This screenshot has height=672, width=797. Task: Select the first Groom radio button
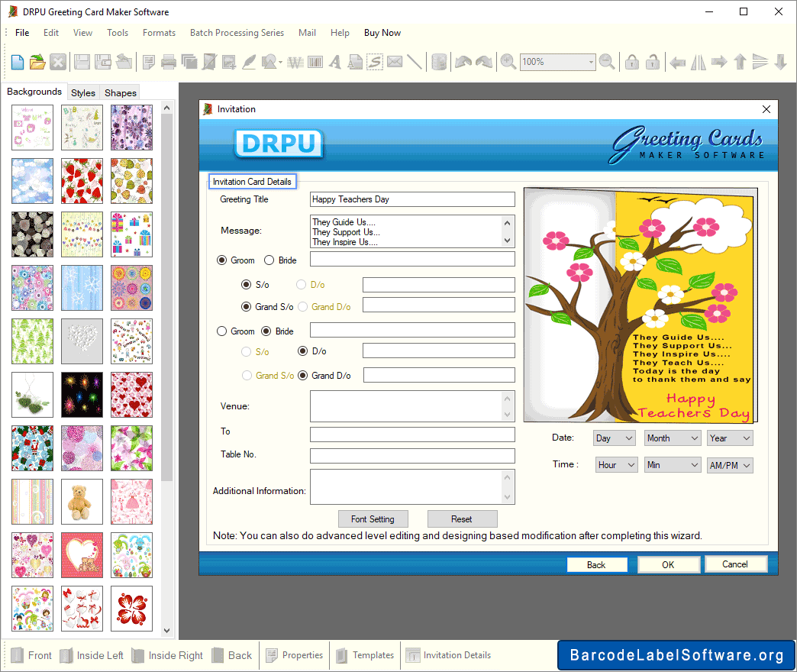tap(221, 260)
